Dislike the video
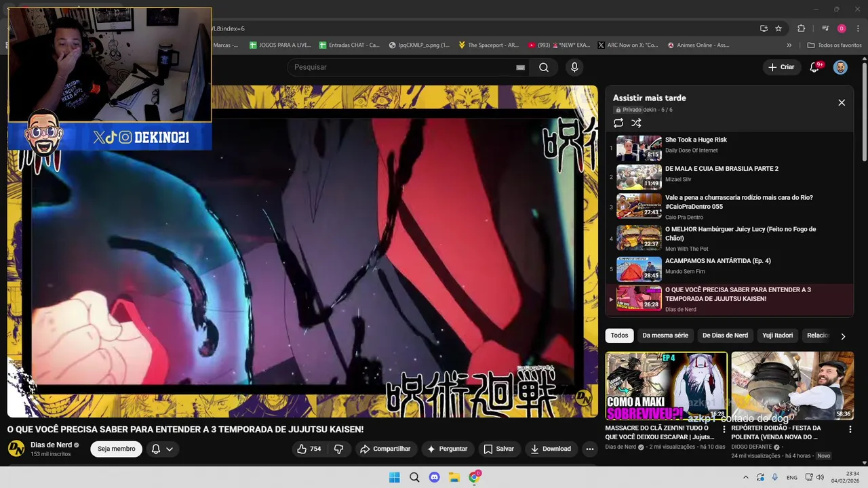Viewport: 868px width, 488px height. click(x=339, y=449)
